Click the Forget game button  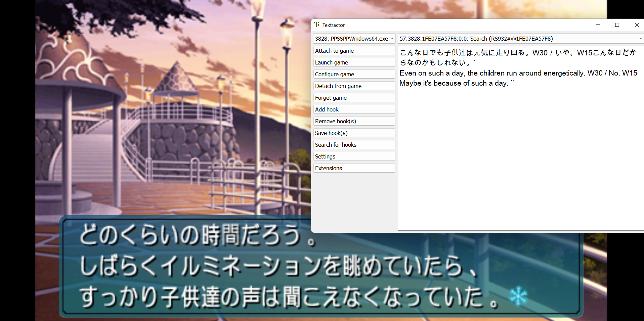(x=354, y=97)
